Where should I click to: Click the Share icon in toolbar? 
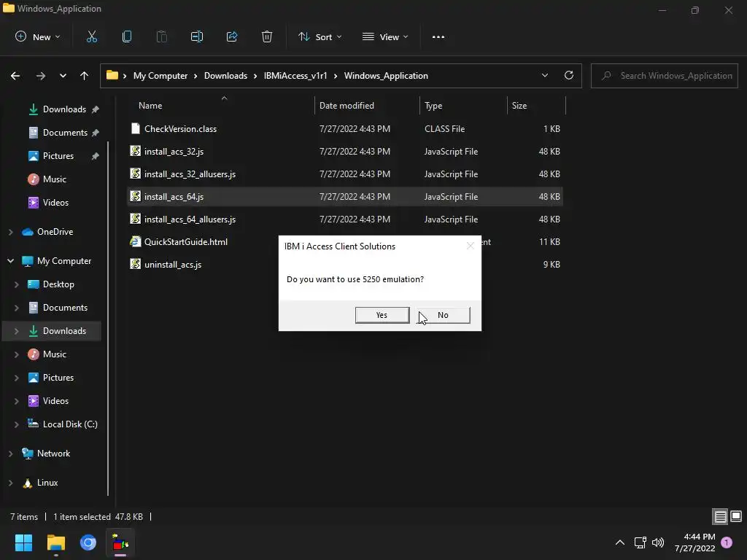[x=232, y=36]
